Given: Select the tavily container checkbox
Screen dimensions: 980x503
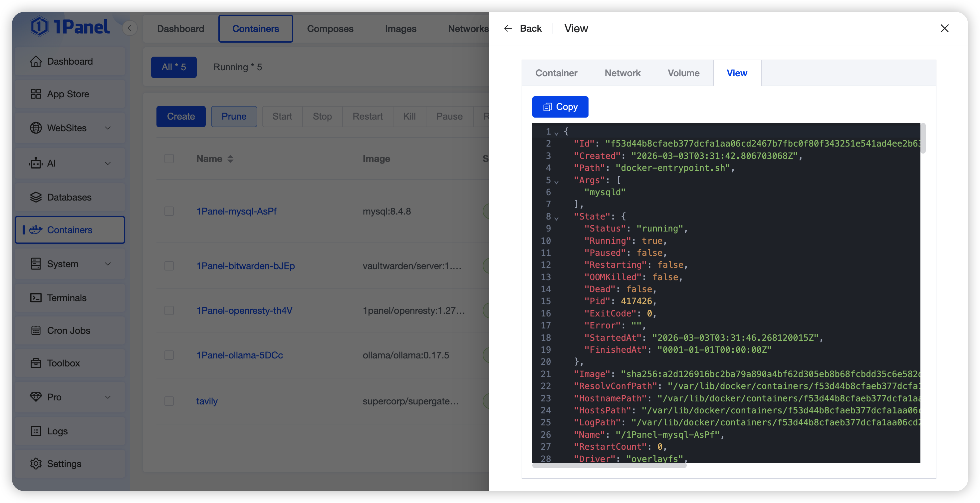Looking at the screenshot, I should coord(169,401).
